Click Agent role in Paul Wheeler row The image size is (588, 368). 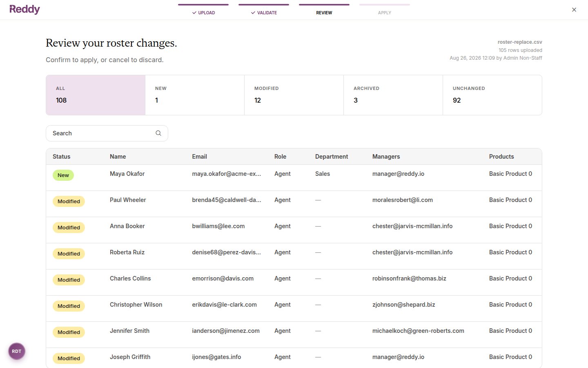pos(283,200)
